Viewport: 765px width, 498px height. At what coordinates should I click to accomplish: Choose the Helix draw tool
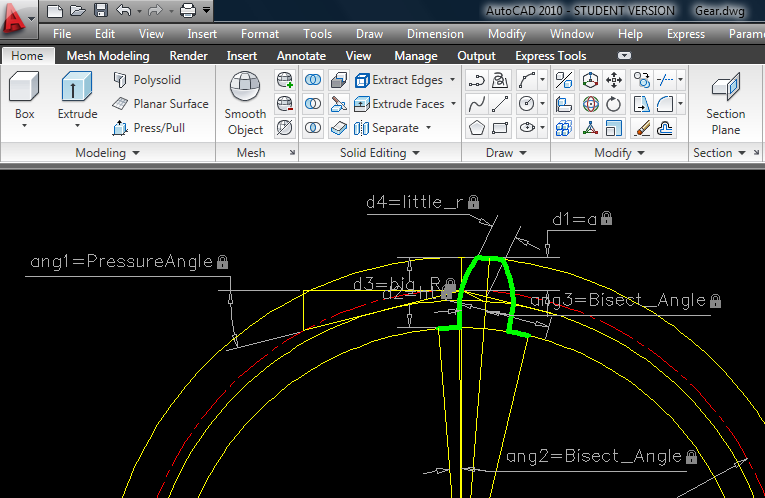point(500,80)
